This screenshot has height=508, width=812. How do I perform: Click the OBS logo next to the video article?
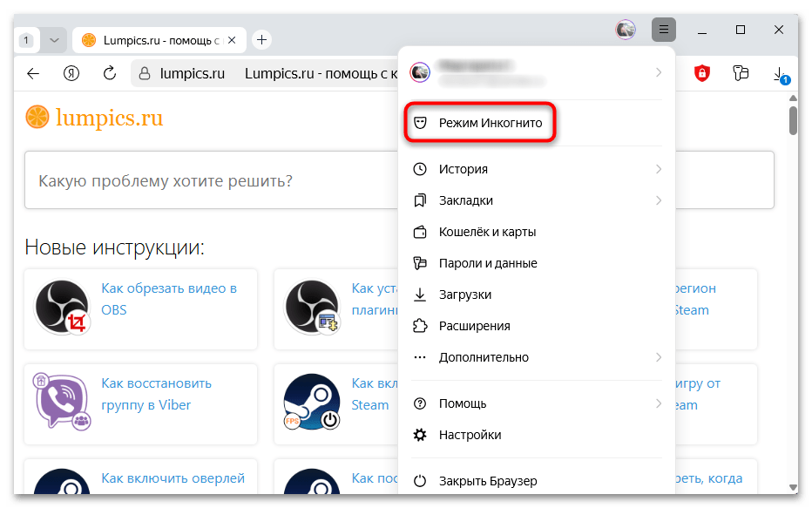[x=61, y=307]
